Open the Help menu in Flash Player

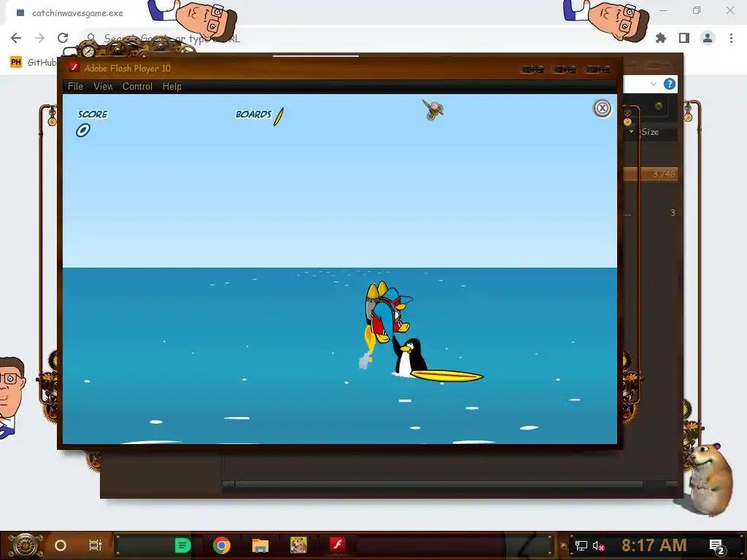coord(171,86)
